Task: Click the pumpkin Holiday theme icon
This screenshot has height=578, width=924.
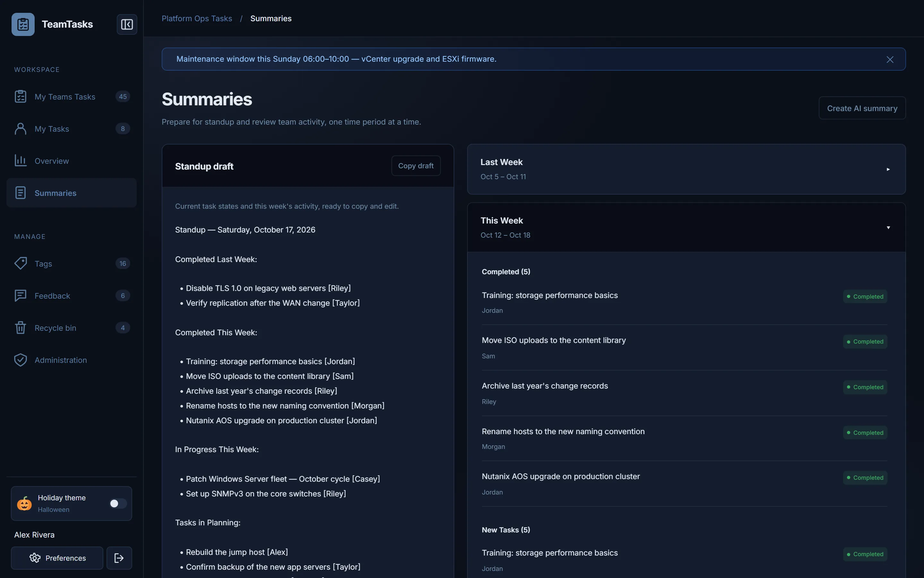Action: 24,504
